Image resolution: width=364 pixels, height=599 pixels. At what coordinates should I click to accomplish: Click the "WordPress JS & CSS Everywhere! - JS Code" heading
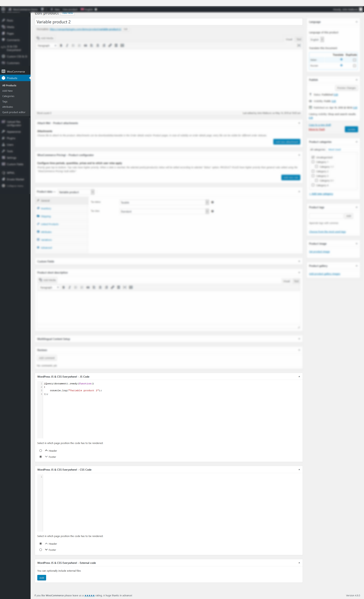[x=63, y=377]
